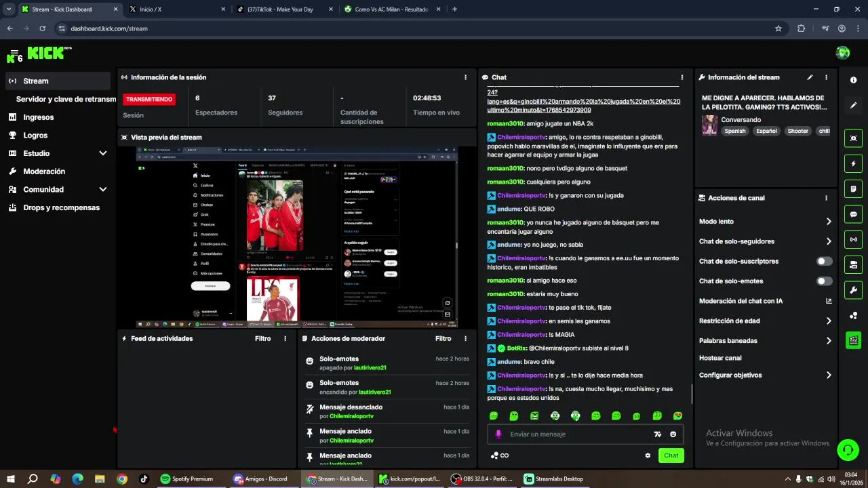Open options menu of Información del stream
The width and height of the screenshot is (868, 488).
(x=826, y=77)
